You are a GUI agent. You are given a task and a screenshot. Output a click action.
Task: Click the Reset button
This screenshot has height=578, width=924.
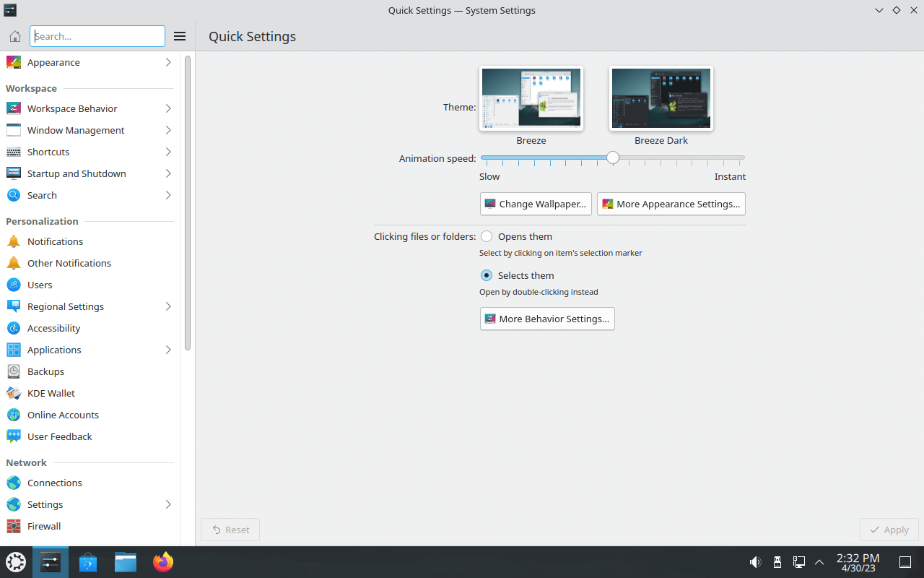(230, 530)
